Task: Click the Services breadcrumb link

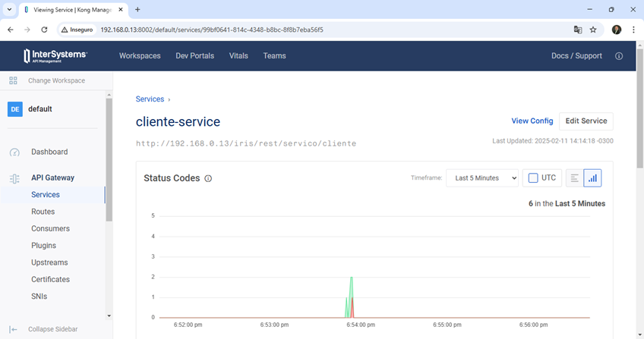Action: point(150,99)
